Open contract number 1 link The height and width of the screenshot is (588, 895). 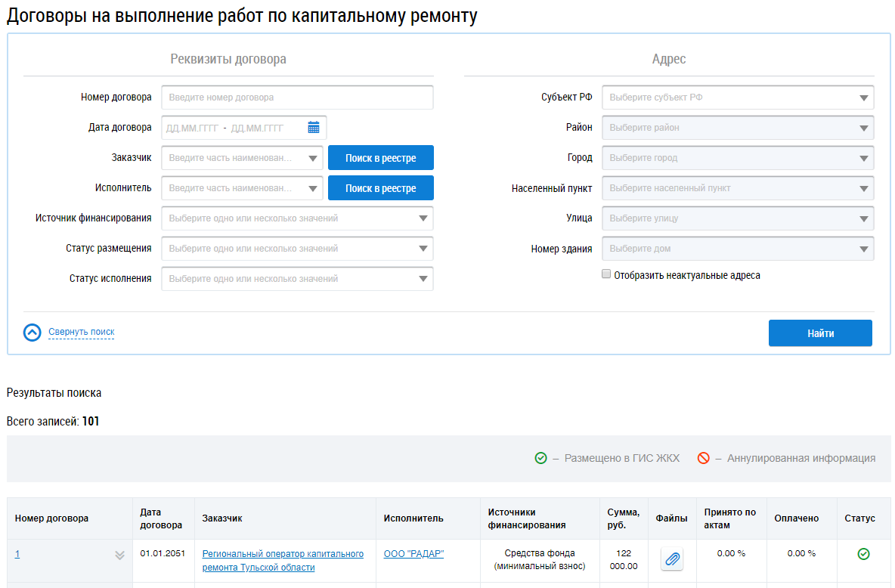coord(17,554)
